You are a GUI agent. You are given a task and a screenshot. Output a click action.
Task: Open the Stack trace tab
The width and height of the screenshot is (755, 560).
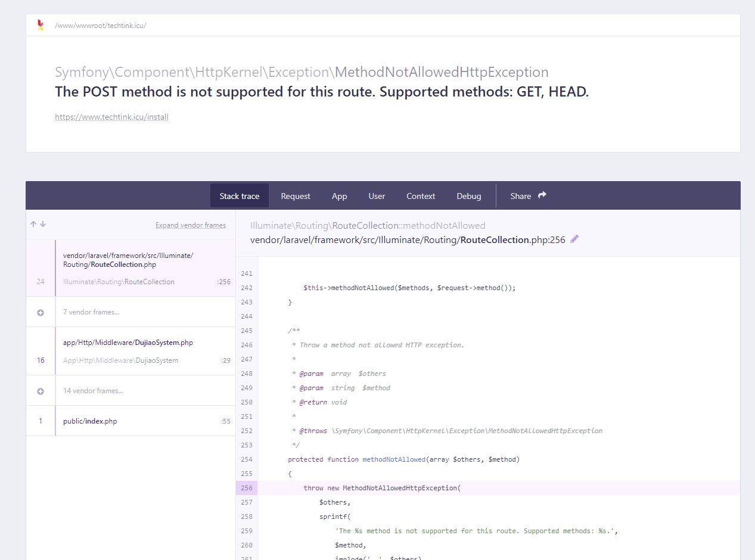coord(240,195)
